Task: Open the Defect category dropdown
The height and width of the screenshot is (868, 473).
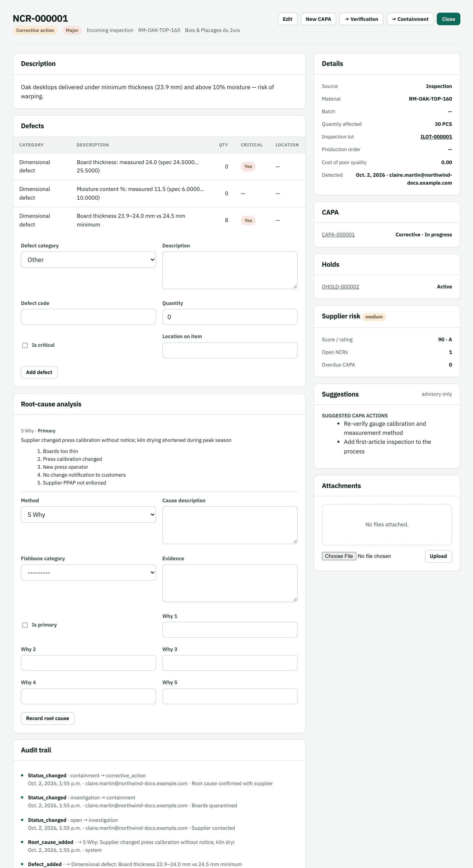Action: [x=88, y=260]
